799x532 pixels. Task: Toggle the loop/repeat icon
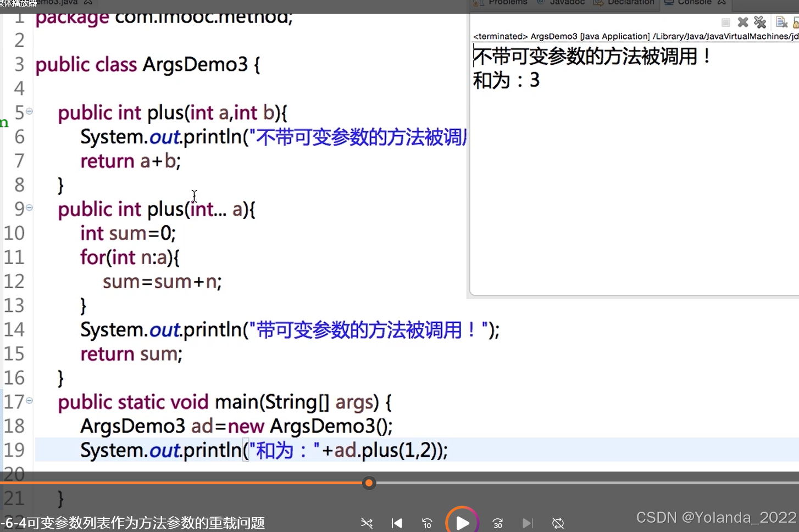[558, 523]
